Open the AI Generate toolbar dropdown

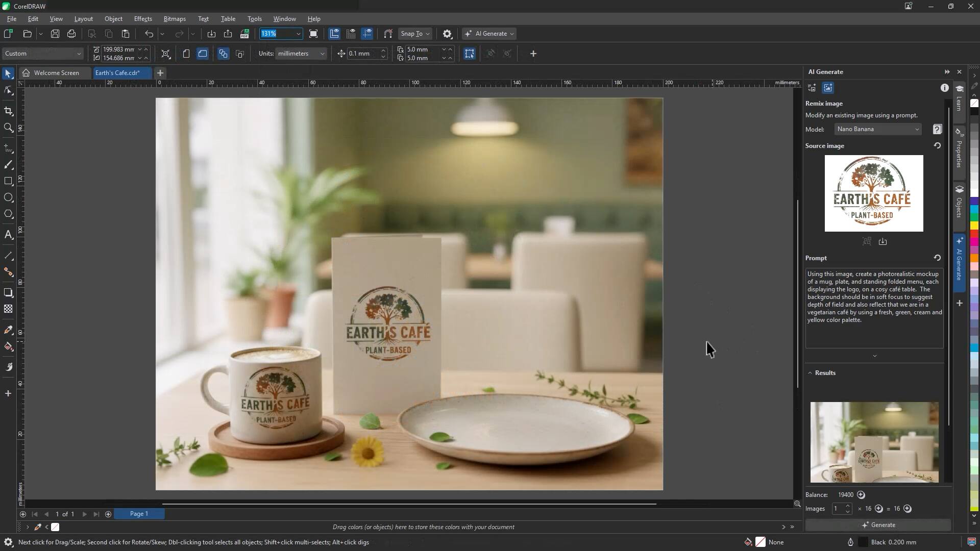pyautogui.click(x=489, y=34)
